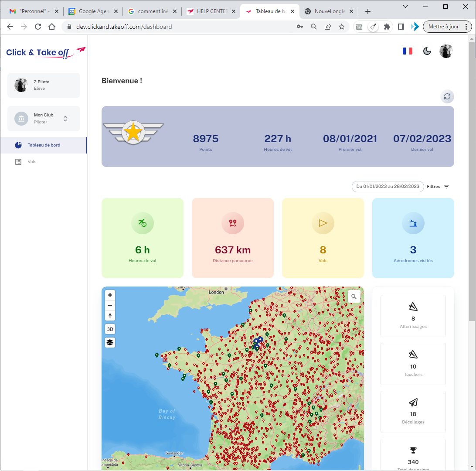Switch to the HELP CENTER tab

tap(210, 11)
